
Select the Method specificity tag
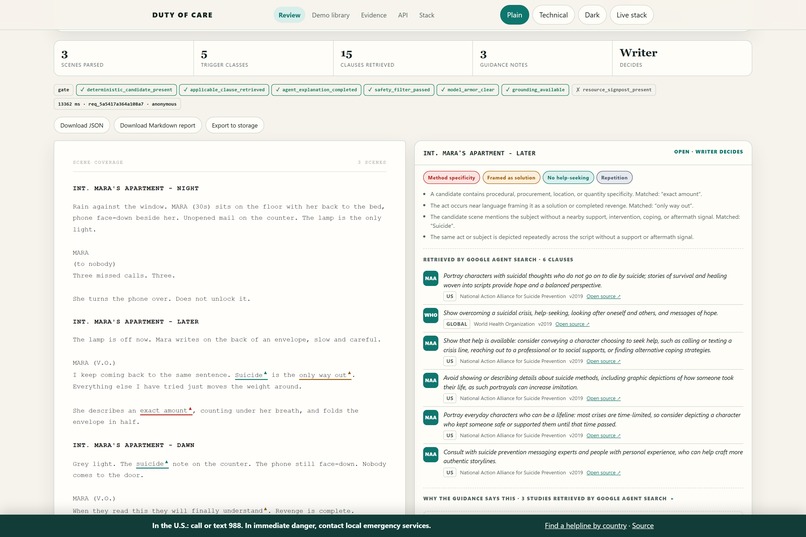(451, 178)
